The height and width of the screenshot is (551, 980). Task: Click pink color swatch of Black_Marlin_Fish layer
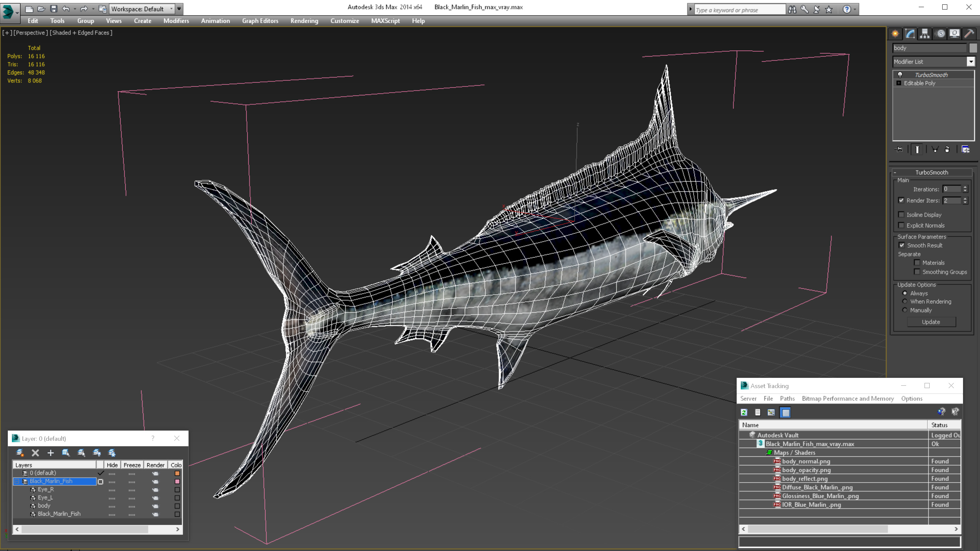point(177,481)
